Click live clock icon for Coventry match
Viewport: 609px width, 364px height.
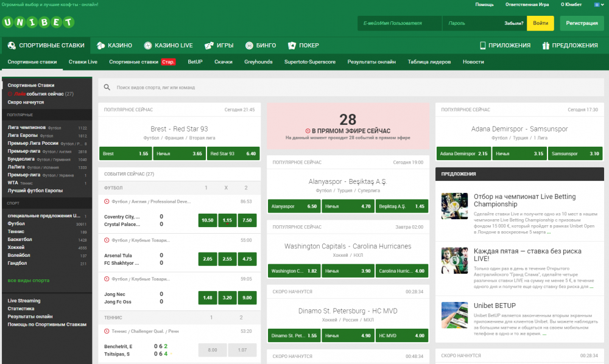click(x=107, y=201)
